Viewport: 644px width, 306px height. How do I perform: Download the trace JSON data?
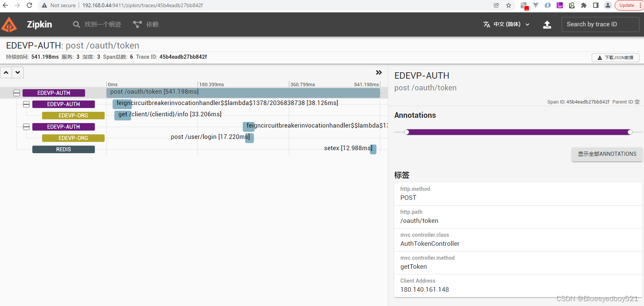[615, 58]
